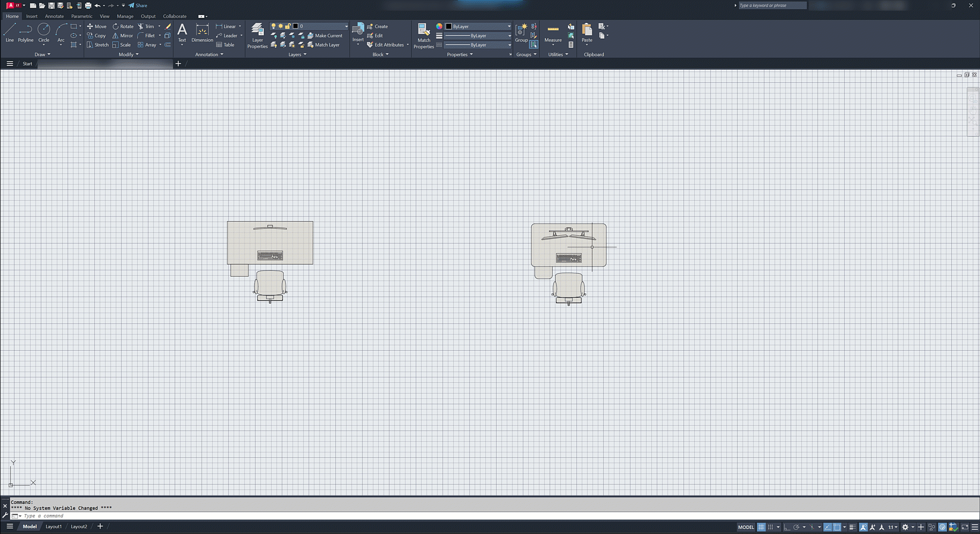Choose the Match Properties tool

424,35
